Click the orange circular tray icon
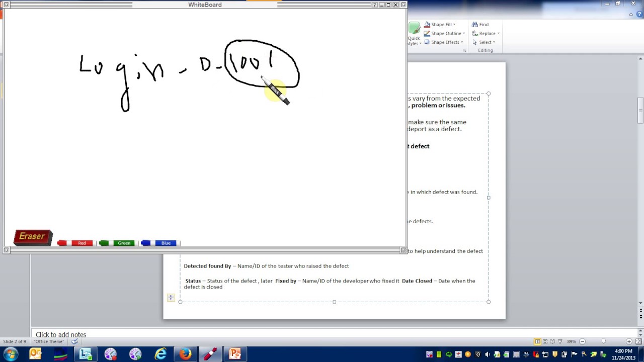The image size is (644, 362). click(x=467, y=354)
